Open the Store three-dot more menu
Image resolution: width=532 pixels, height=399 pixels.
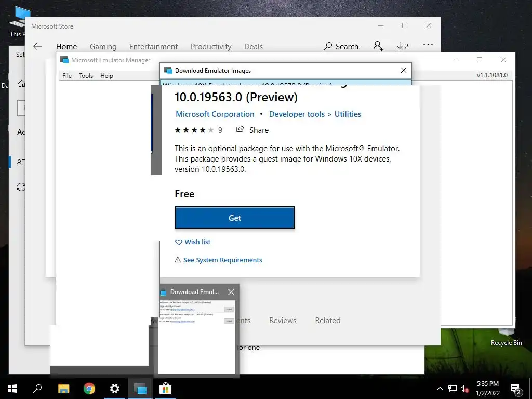click(428, 45)
